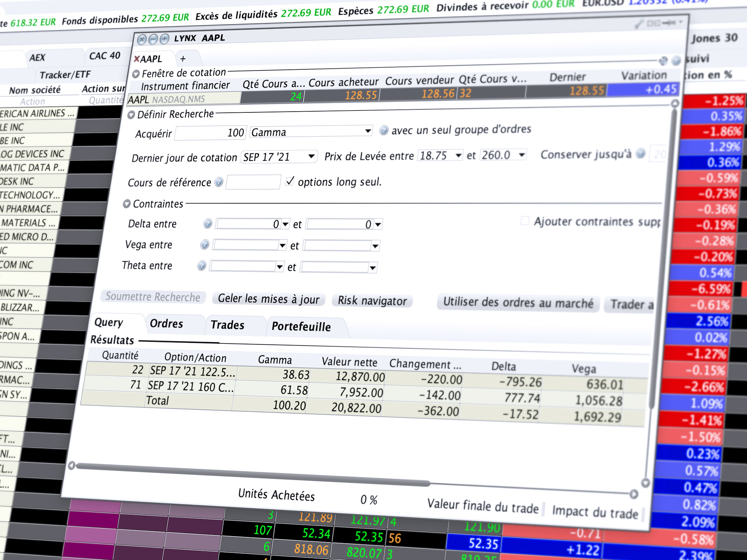The width and height of the screenshot is (747, 560).
Task: Click the round X button in LYNX AAPL title
Action: [142, 40]
